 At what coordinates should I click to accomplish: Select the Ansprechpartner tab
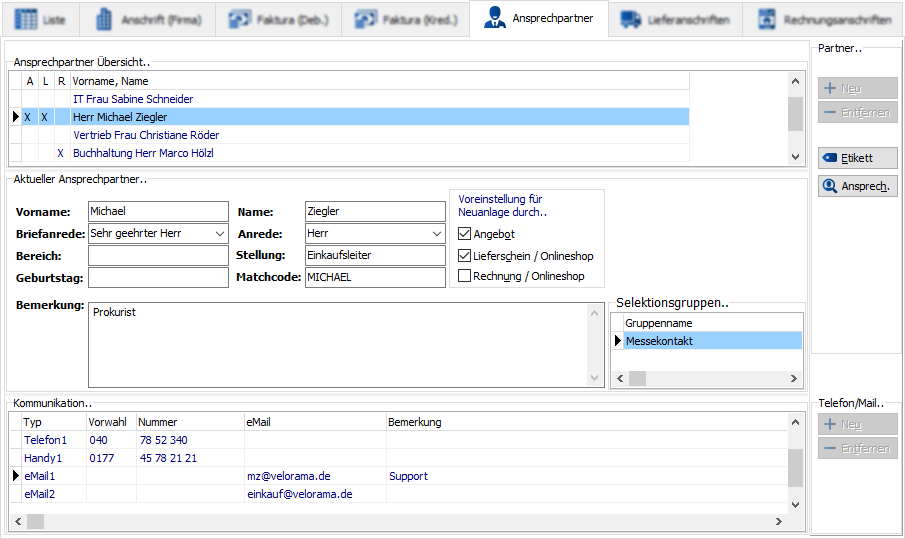(538, 18)
